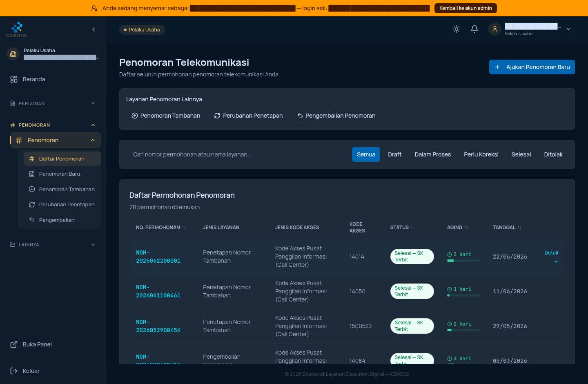Screen dimensions: 588x384
Task: Click status badge in 1500522 row
Action: (x=412, y=326)
